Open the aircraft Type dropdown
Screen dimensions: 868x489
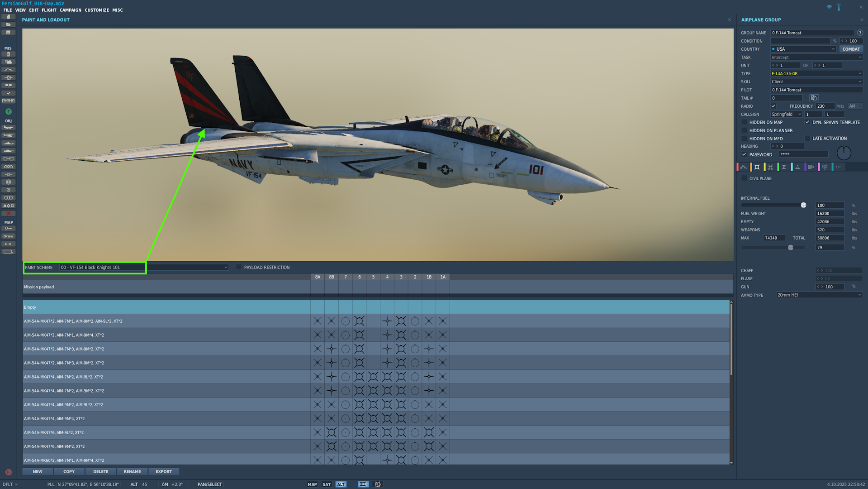(x=816, y=73)
